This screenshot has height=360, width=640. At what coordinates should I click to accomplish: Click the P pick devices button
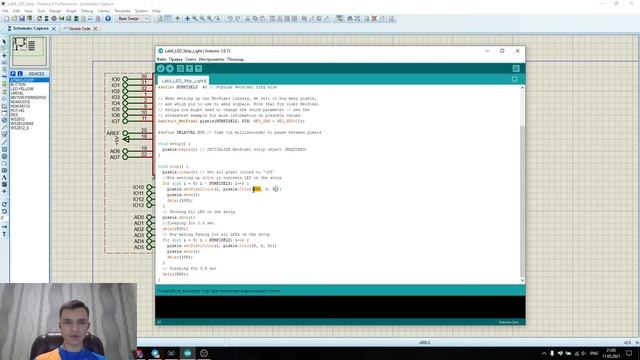[x=13, y=73]
